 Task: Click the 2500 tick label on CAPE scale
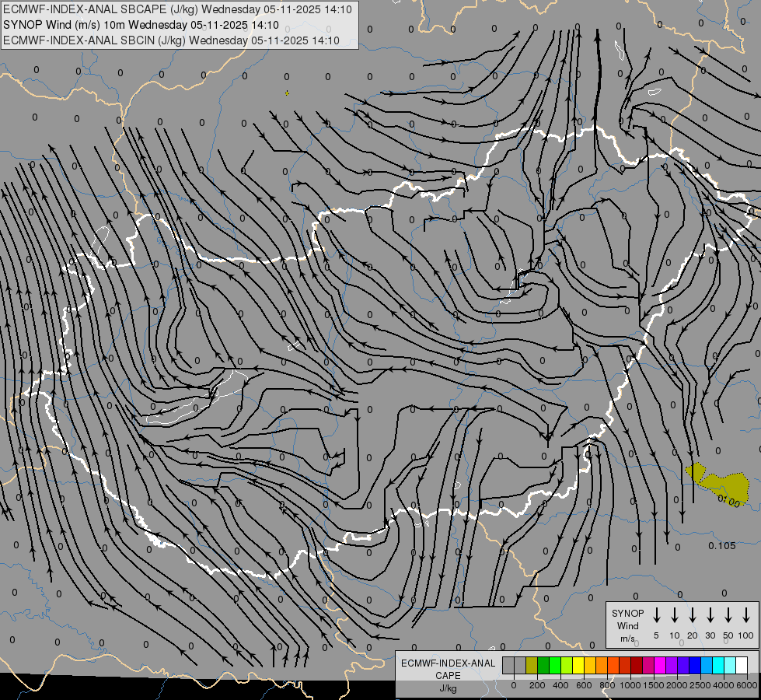point(700,685)
